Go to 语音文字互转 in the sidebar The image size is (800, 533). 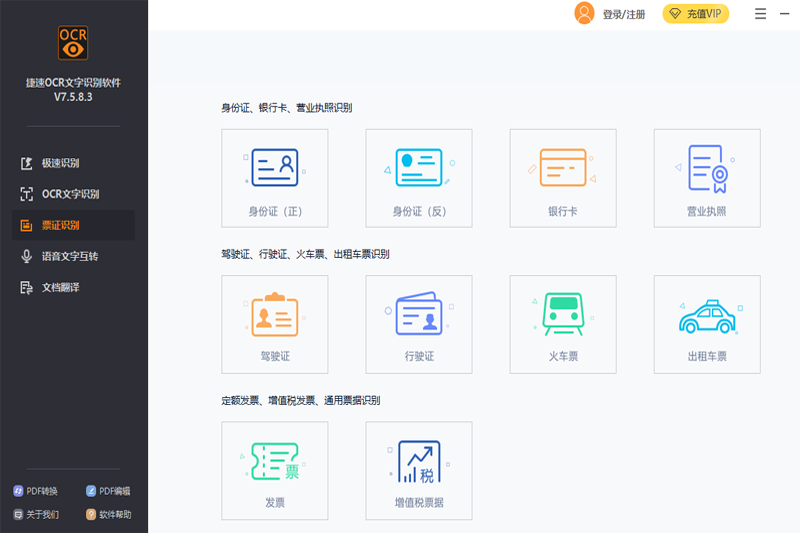[69, 256]
